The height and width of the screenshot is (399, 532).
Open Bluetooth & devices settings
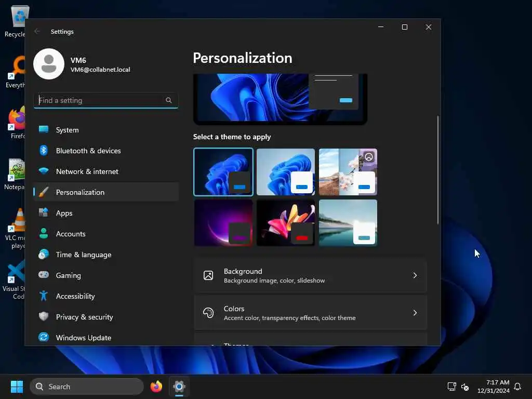pyautogui.click(x=106, y=151)
